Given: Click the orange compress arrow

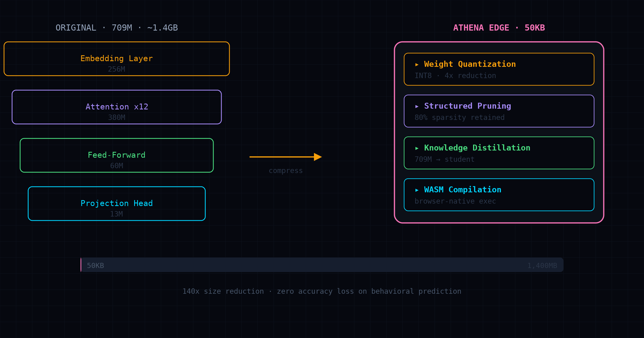Looking at the screenshot, I should (285, 157).
